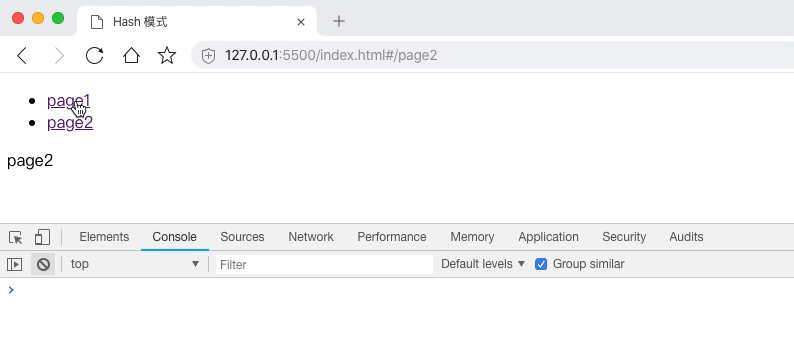Screen dimensions: 794x360
Task: Show the console sidebar icon
Action: tap(14, 264)
